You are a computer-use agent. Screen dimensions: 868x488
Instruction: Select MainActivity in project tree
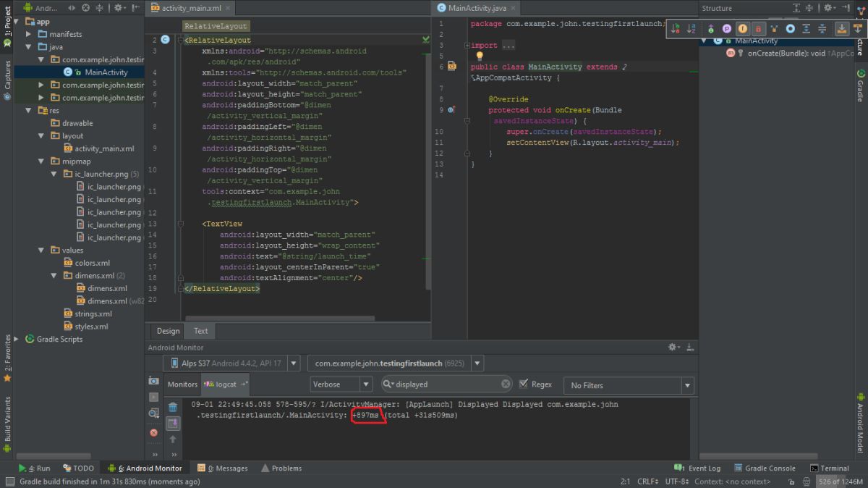coord(106,72)
